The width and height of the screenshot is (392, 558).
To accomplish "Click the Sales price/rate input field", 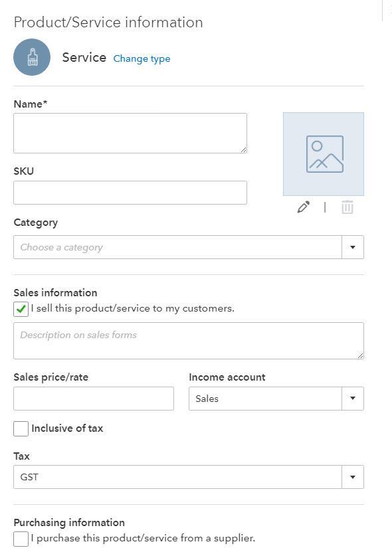I will click(94, 399).
